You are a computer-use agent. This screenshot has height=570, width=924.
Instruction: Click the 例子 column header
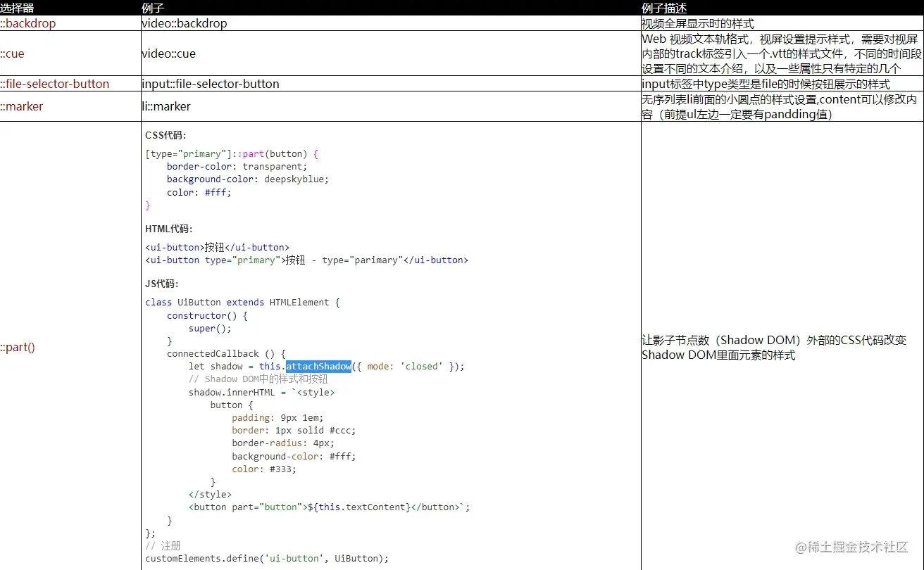(153, 8)
